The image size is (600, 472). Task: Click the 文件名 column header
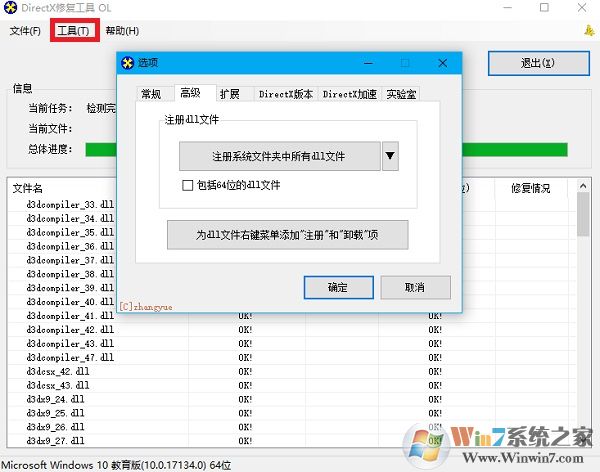click(x=28, y=188)
